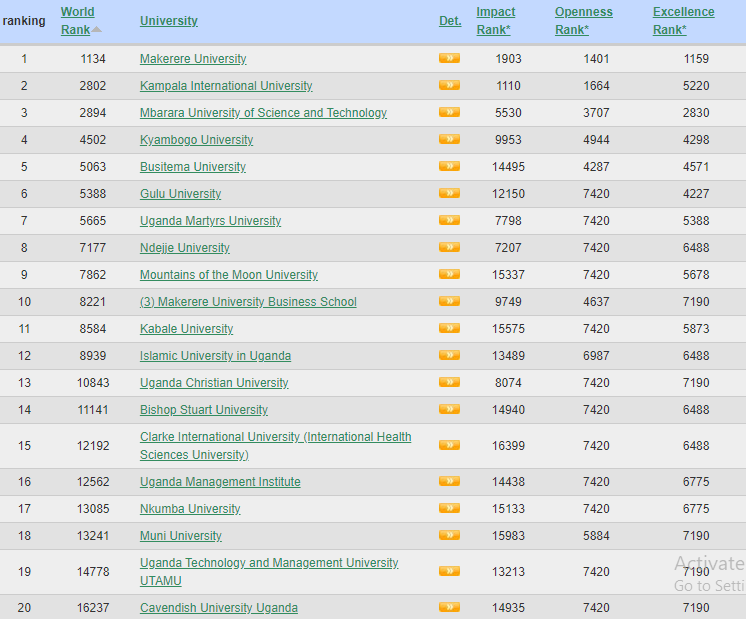Viewport: 746px width, 619px height.
Task: Select world rank value 1134
Action: click(x=93, y=59)
